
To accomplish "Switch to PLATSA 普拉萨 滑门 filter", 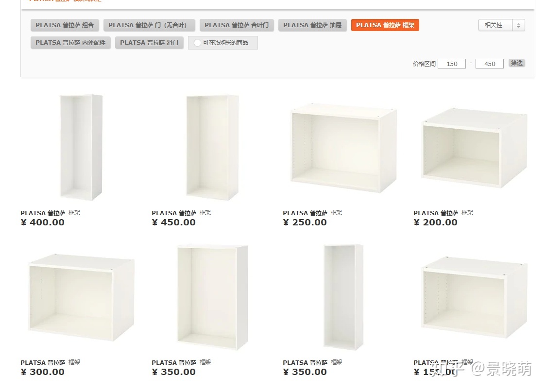I will coord(150,42).
